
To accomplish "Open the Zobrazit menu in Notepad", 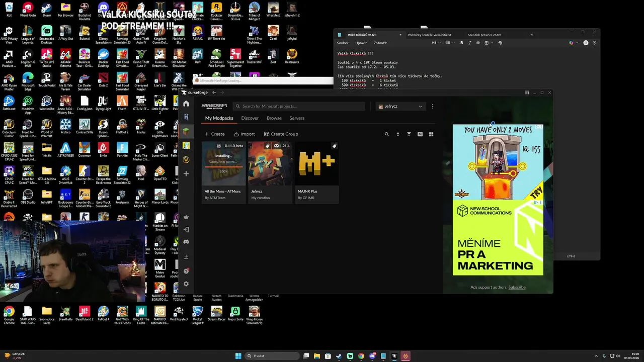I will point(380,43).
